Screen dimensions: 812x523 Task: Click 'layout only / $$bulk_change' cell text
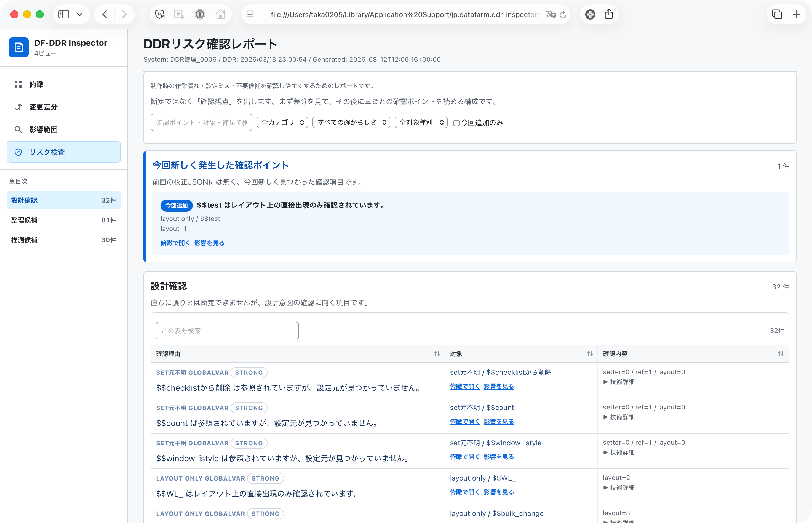[496, 513]
